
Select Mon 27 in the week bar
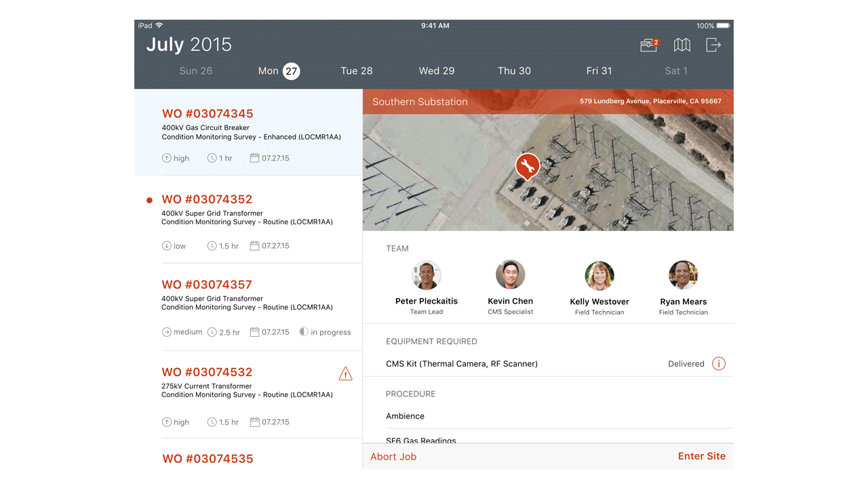[x=279, y=70]
